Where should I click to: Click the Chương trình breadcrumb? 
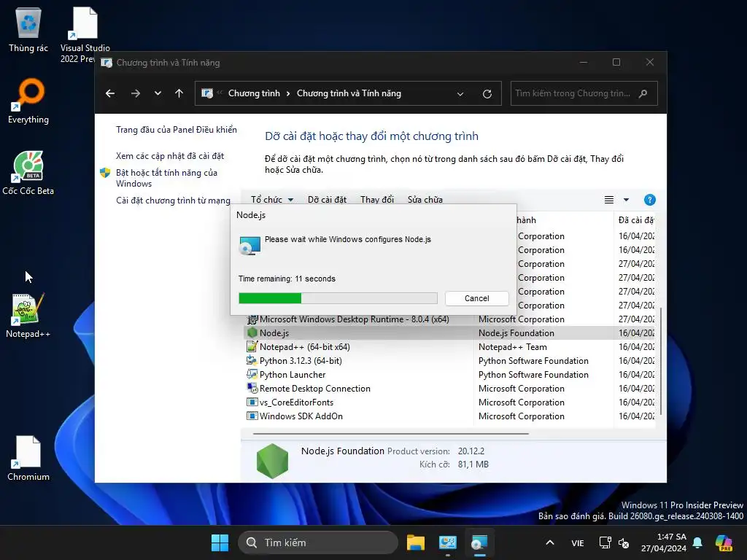[254, 93]
